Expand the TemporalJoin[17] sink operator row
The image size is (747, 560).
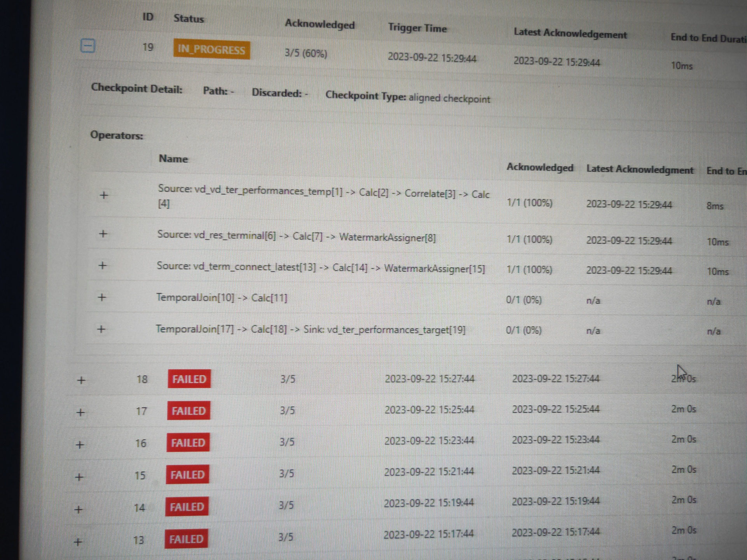point(101,329)
